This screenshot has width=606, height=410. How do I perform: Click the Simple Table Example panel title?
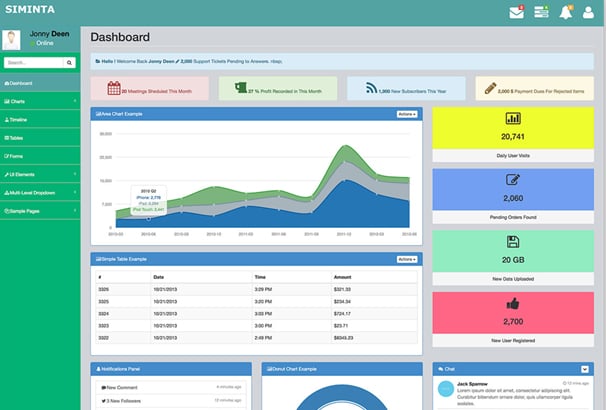pyautogui.click(x=124, y=259)
